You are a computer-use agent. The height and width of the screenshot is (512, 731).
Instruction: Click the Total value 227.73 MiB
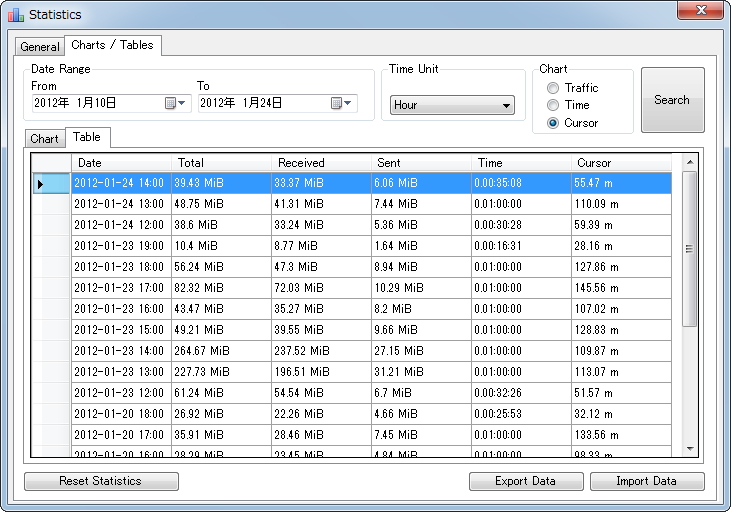coord(221,372)
